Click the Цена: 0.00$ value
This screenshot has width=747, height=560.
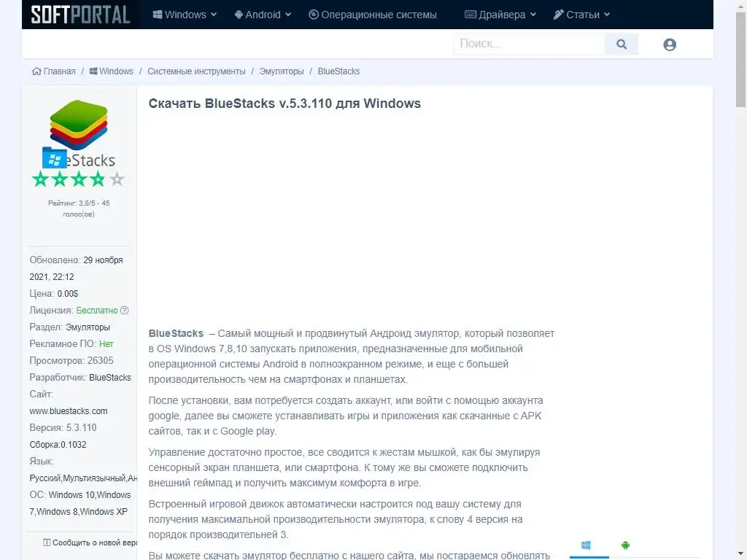[68, 293]
